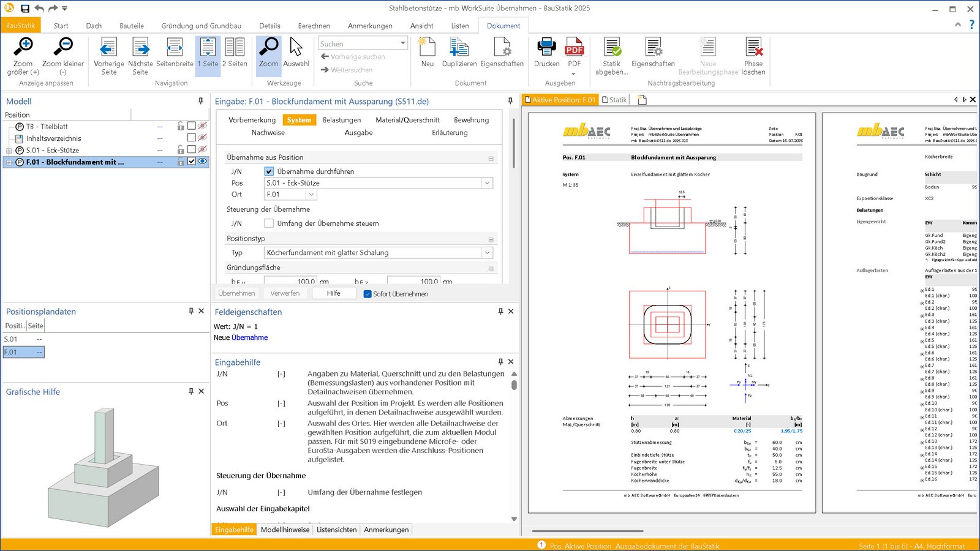This screenshot has height=551, width=980.
Task: Switch to the Belastungen input tab
Action: coord(342,120)
